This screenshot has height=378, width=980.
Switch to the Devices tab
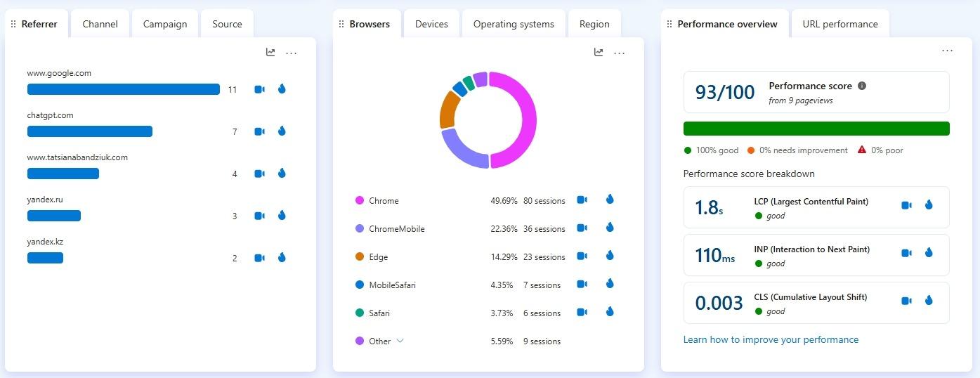[x=431, y=24]
